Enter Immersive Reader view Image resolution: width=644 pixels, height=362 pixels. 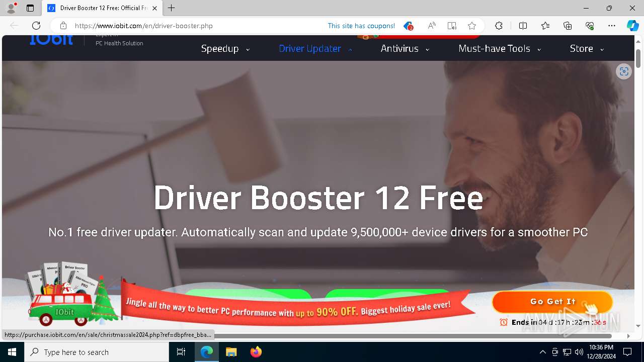(x=452, y=26)
